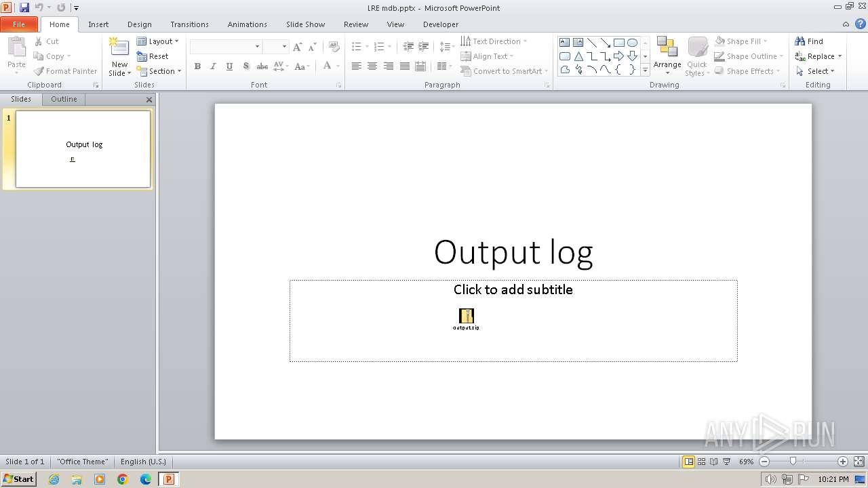
Task: Select the Right Arrow shape
Action: pyautogui.click(x=618, y=56)
